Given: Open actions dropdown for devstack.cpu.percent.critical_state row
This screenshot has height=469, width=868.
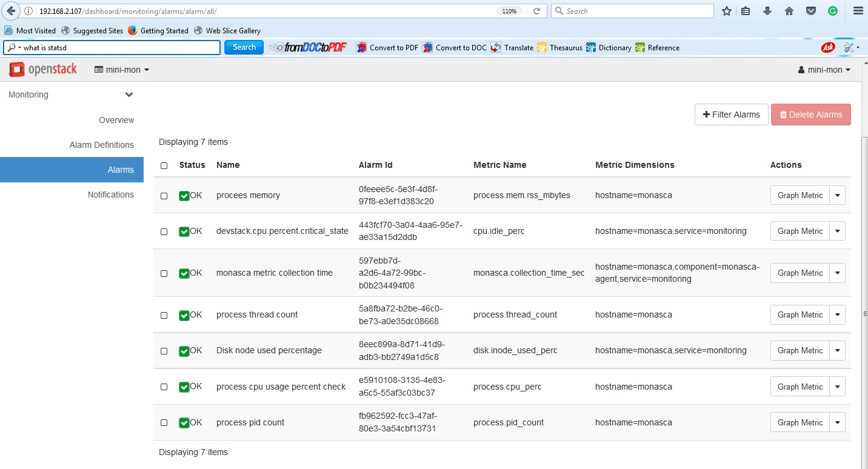Looking at the screenshot, I should coord(838,231).
